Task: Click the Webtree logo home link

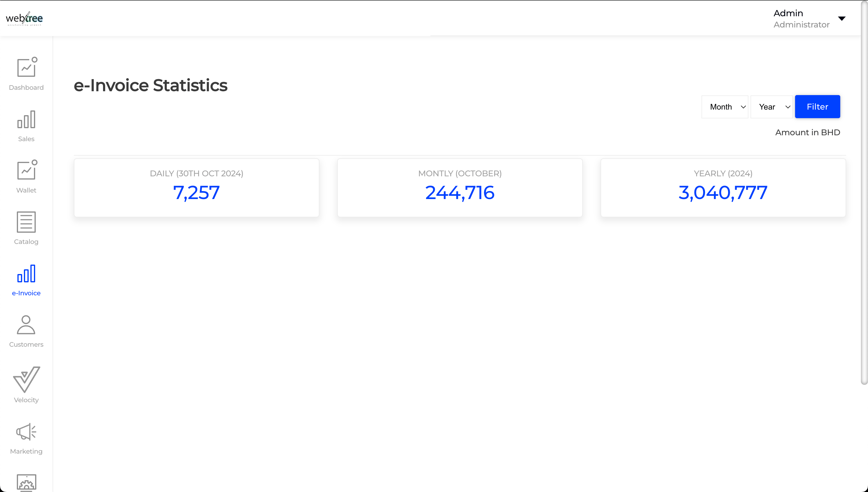Action: [25, 18]
